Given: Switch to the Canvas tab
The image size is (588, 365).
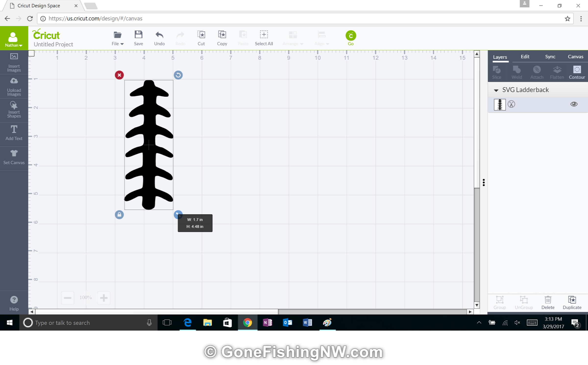Looking at the screenshot, I should click(575, 57).
